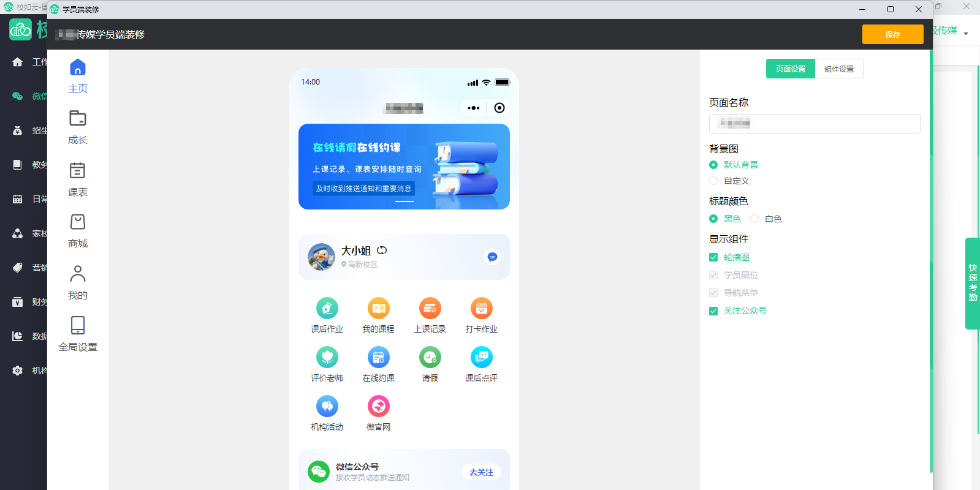
Task: Select the 自定义 background radio option
Action: [713, 181]
